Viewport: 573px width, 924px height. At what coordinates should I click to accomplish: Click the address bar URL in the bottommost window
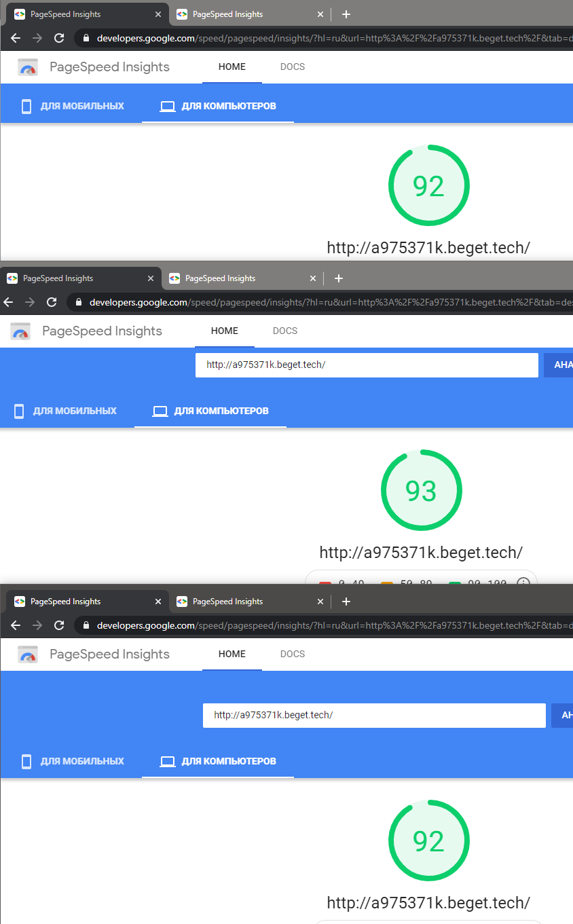click(x=333, y=625)
